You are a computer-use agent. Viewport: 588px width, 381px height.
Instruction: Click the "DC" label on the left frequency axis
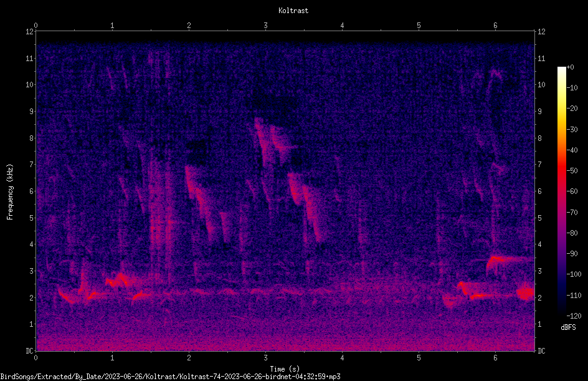[x=29, y=351]
